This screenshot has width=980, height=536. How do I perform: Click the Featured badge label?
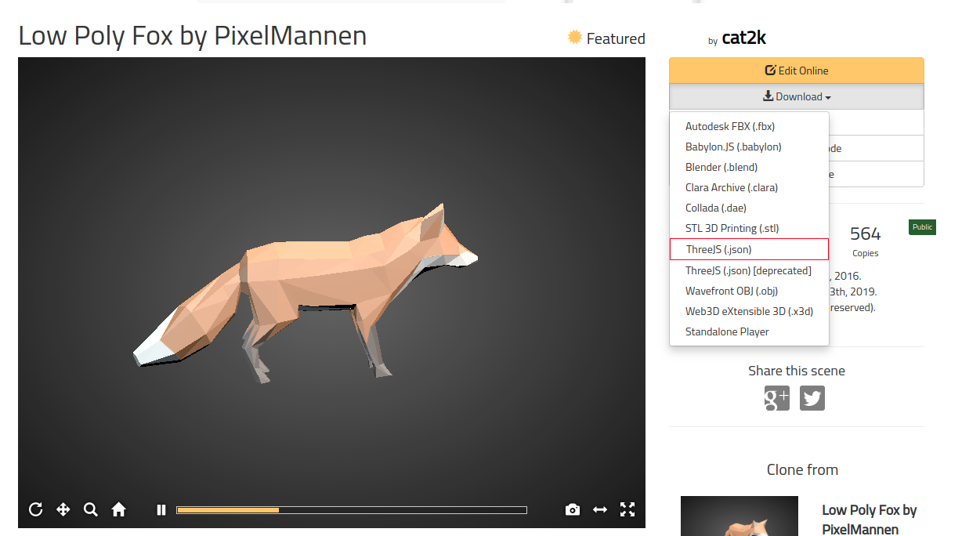coord(606,38)
